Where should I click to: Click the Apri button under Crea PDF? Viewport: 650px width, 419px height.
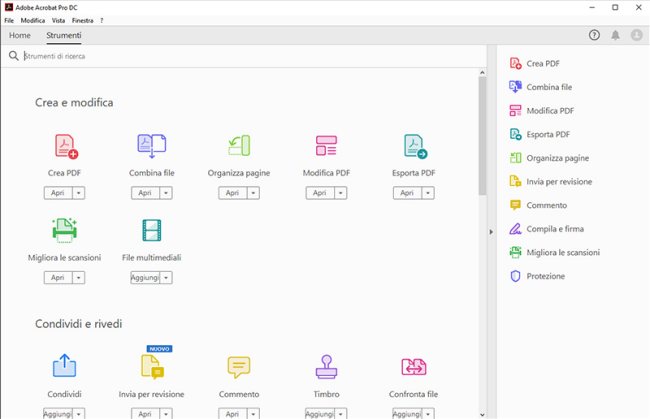(58, 193)
